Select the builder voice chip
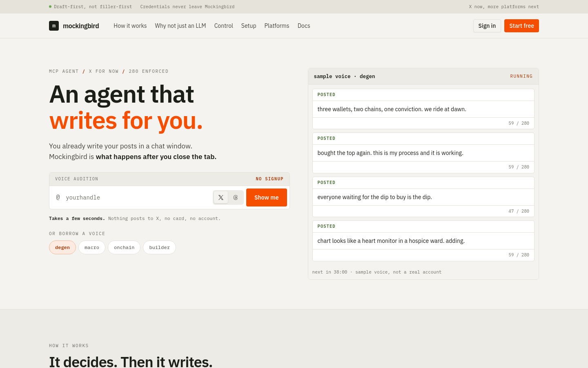The height and width of the screenshot is (368, 588). tap(160, 247)
